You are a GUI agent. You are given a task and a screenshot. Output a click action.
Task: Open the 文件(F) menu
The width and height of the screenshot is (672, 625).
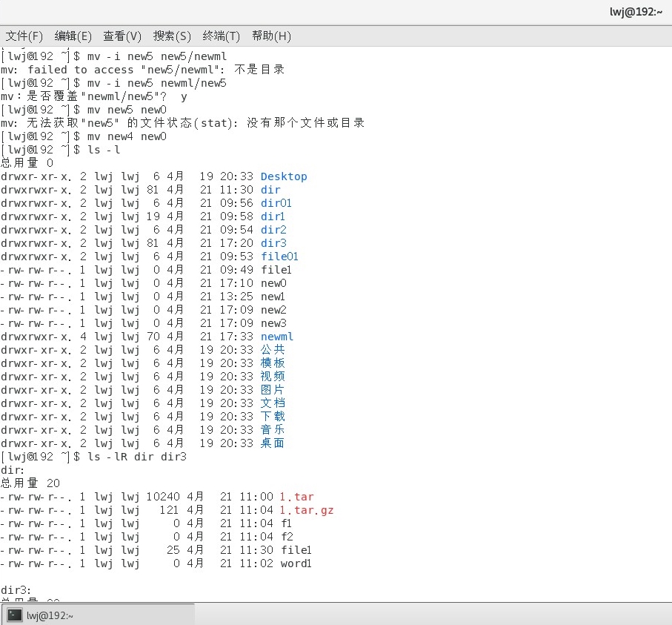(24, 36)
